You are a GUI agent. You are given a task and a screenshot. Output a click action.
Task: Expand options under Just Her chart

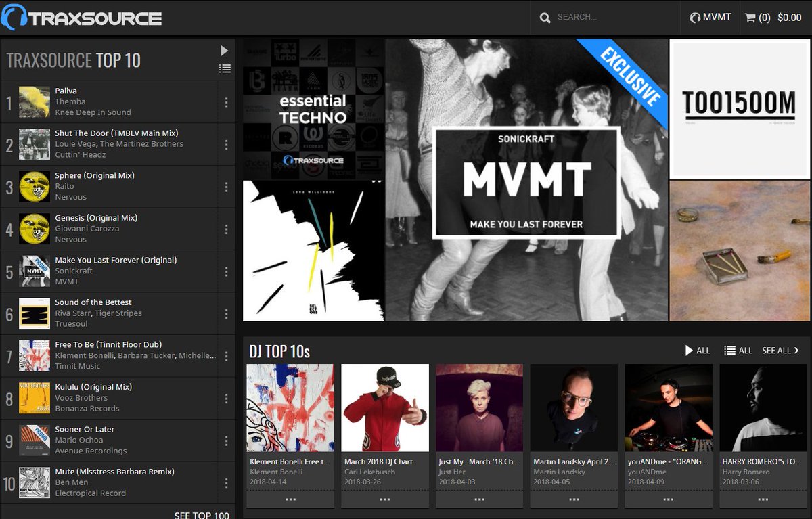tap(480, 499)
